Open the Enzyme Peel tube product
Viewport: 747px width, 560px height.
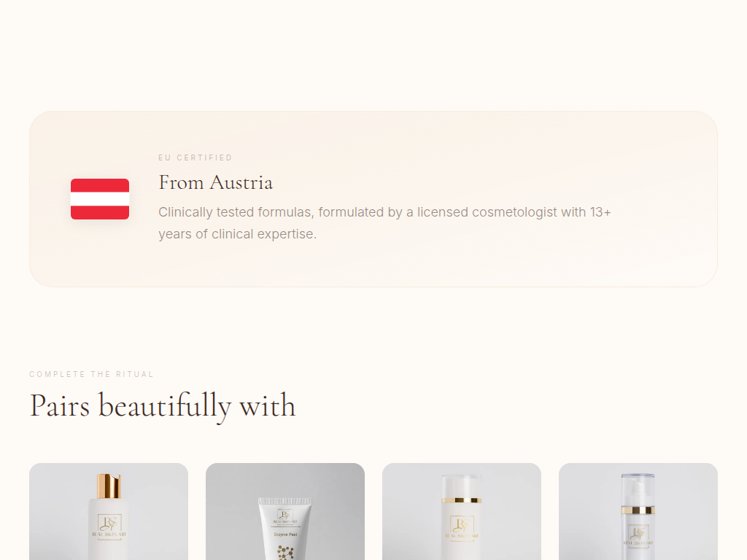click(x=285, y=511)
